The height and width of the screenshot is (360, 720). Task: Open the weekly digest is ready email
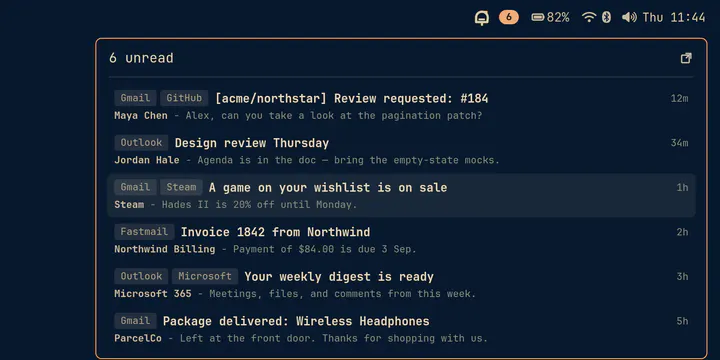click(x=401, y=285)
